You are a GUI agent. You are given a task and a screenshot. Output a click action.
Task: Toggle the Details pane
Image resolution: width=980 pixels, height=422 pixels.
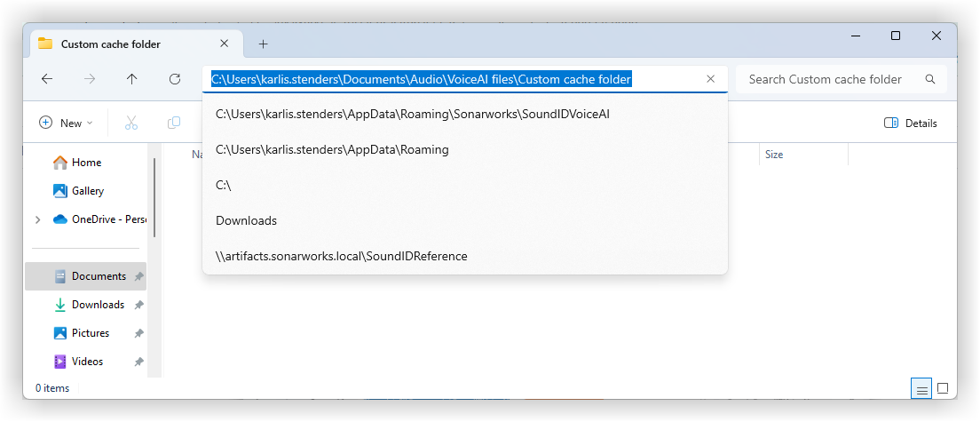tap(911, 123)
